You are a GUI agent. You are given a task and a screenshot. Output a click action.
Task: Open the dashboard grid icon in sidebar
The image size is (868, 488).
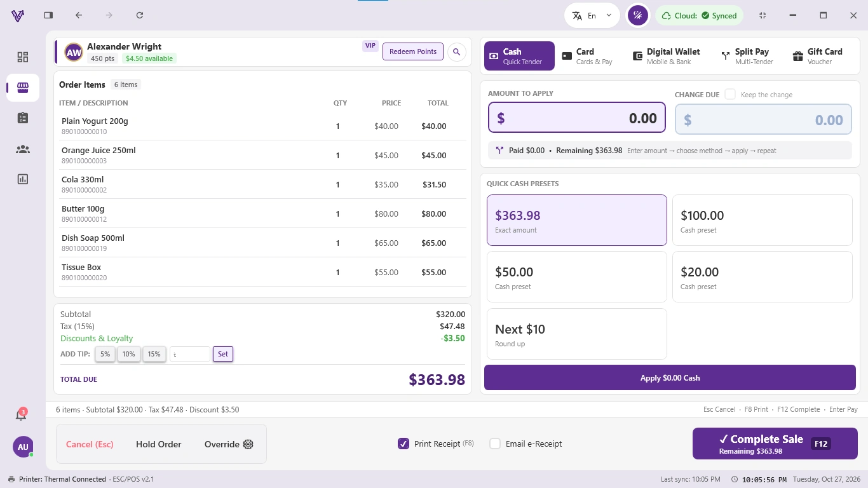click(23, 57)
